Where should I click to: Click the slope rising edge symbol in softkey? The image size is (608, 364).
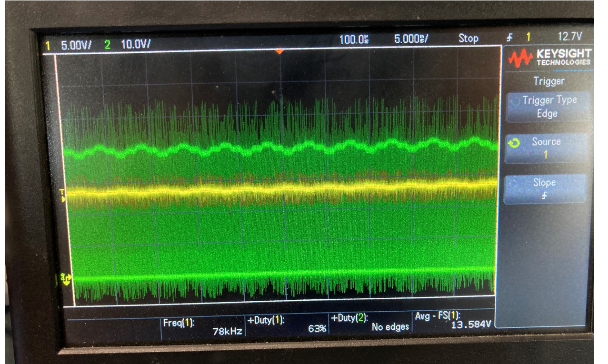pos(544,195)
